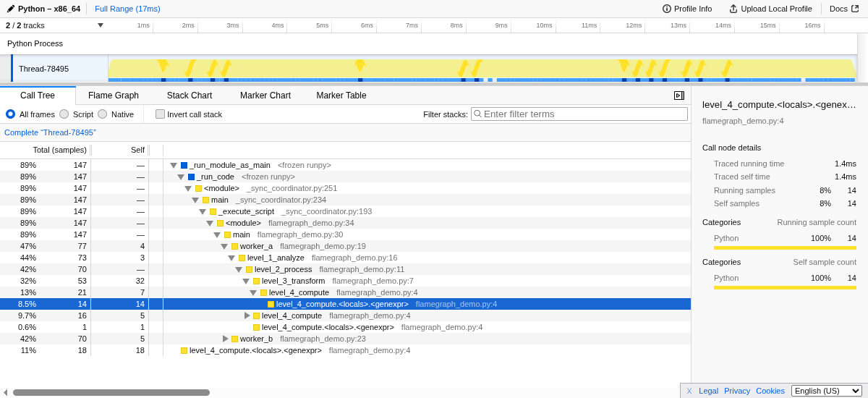The width and height of the screenshot is (868, 398).
Task: Open the Privacy link
Action: click(736, 391)
